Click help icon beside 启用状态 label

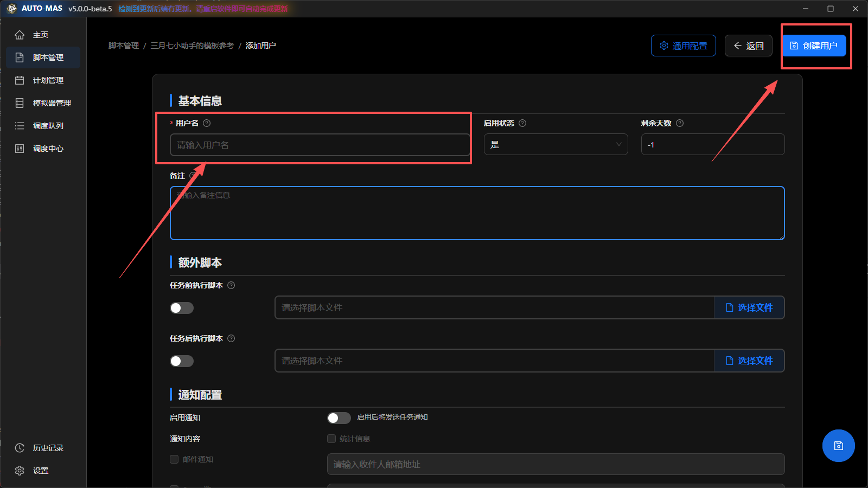point(522,123)
